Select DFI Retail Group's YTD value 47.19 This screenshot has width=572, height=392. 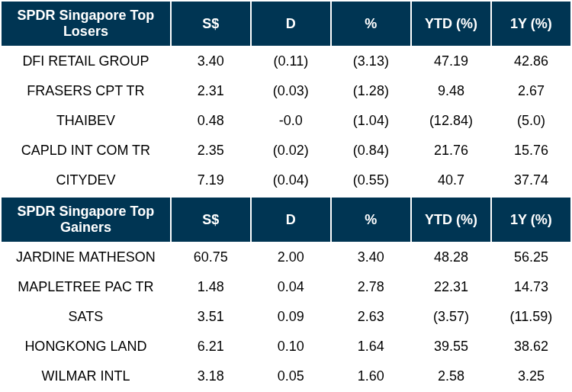point(451,61)
